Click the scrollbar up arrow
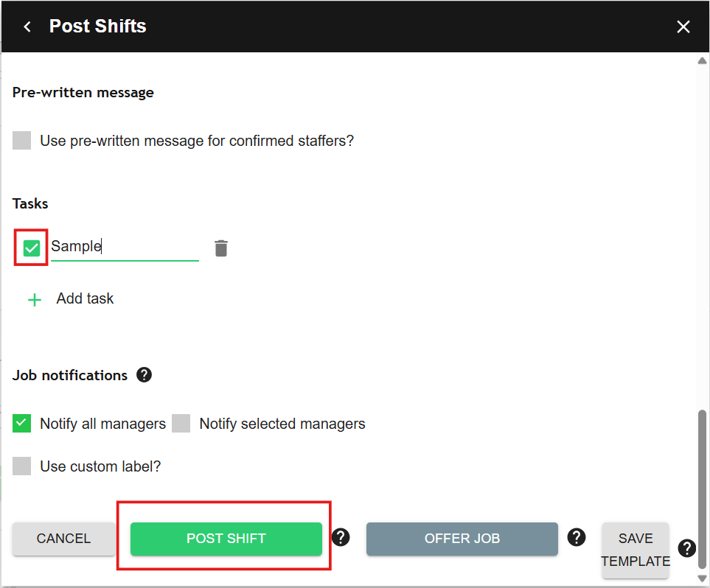Screen dimensions: 710x588 click(x=702, y=61)
